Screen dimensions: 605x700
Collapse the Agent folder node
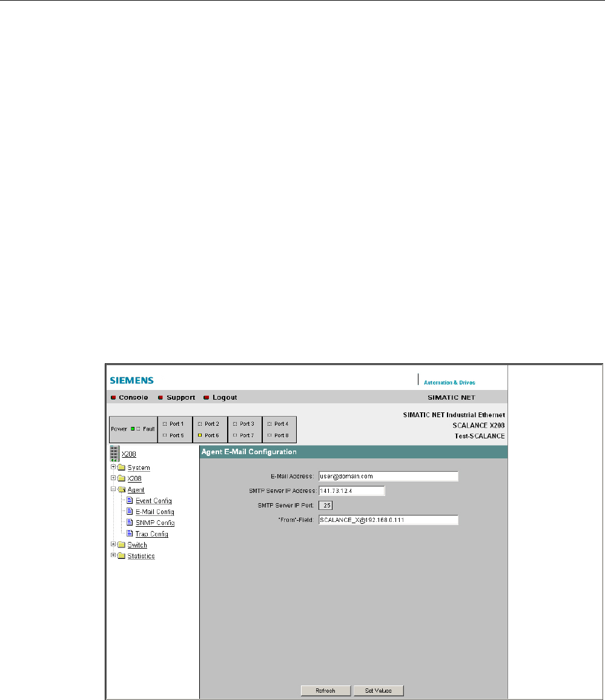[x=113, y=489]
